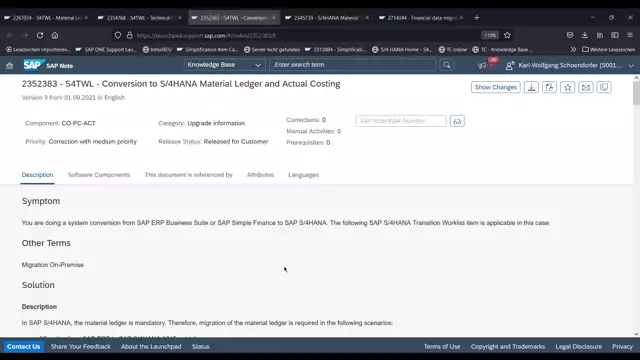This screenshot has height=360, width=640.
Task: Open Pocket save icon
Action: coord(570,36)
